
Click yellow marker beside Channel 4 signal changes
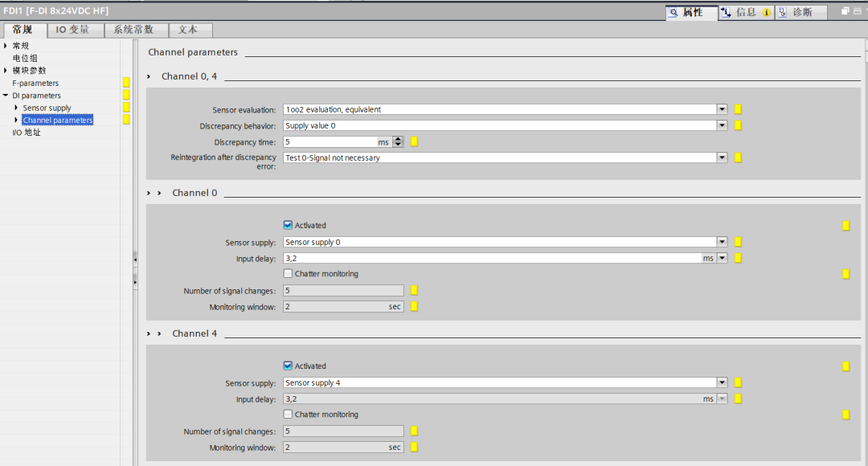[414, 431]
